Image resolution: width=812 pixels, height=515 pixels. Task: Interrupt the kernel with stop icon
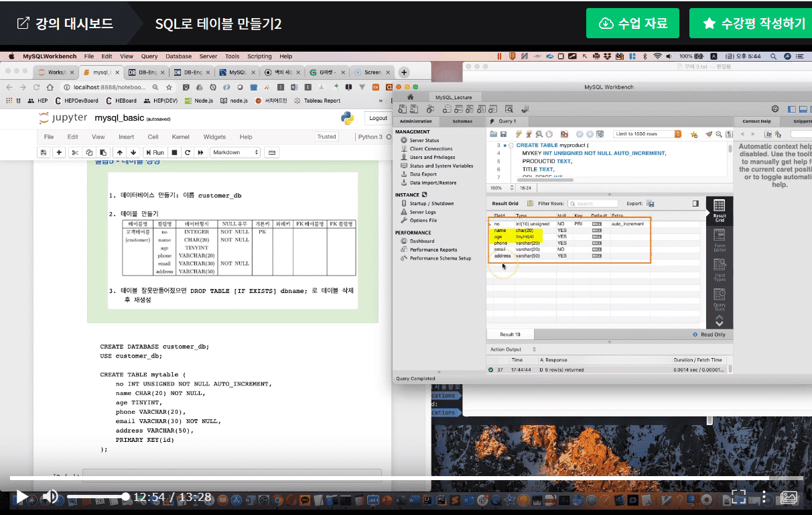point(174,152)
